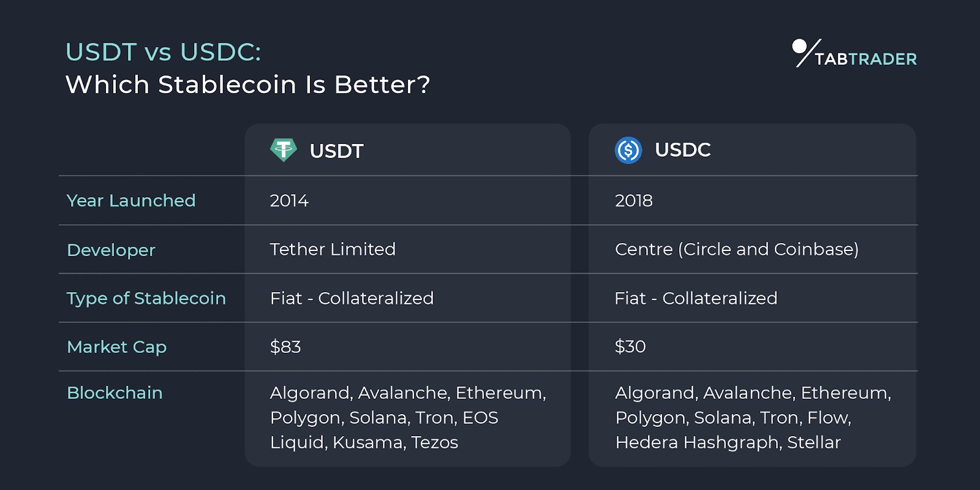The height and width of the screenshot is (490, 980).
Task: Click the Type of Stablecoin row label
Action: click(146, 298)
